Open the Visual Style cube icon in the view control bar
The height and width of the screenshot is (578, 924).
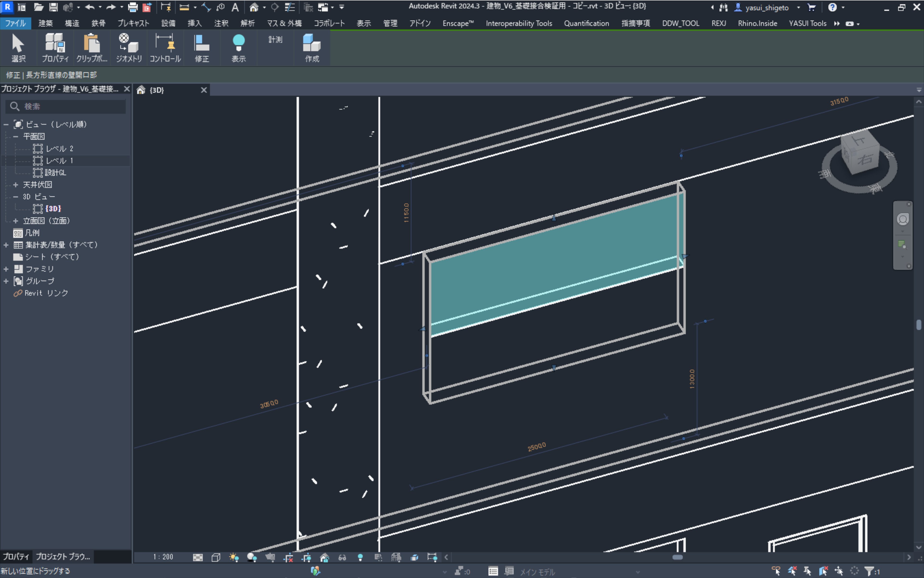pyautogui.click(x=216, y=557)
